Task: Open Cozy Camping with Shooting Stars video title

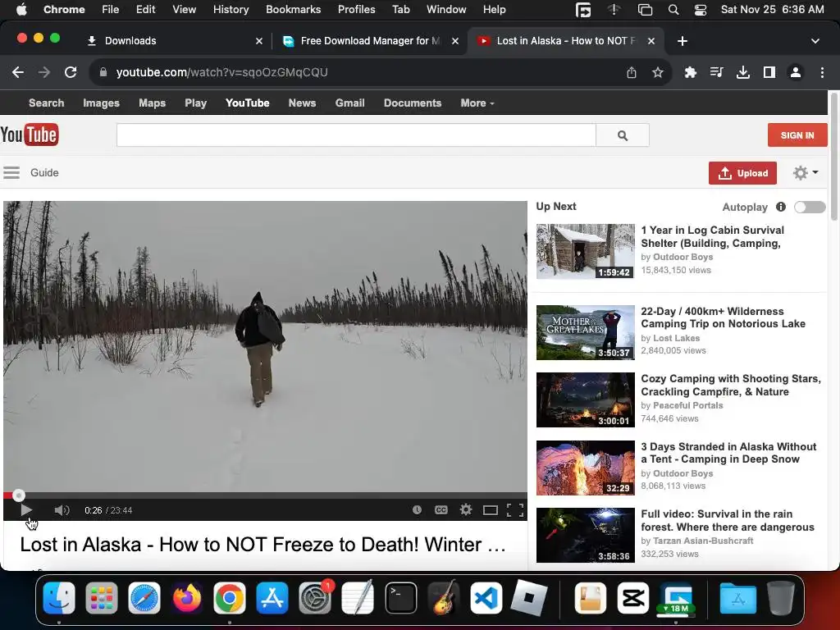Action: point(731,386)
